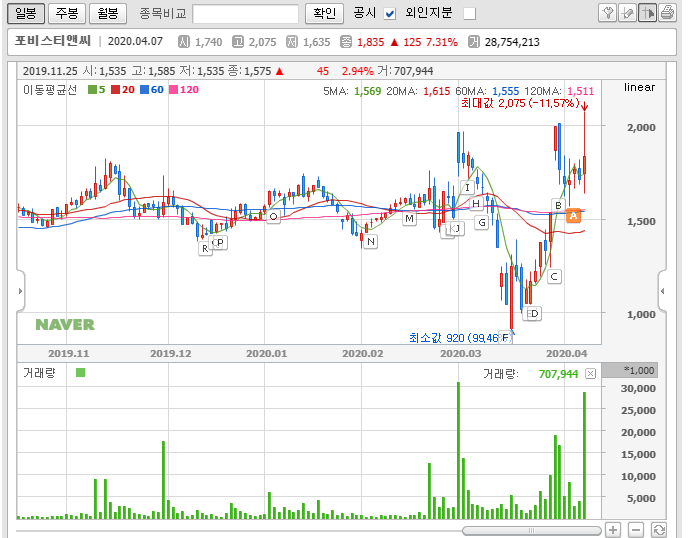Click the linear scale label
689x538 pixels.
click(639, 87)
